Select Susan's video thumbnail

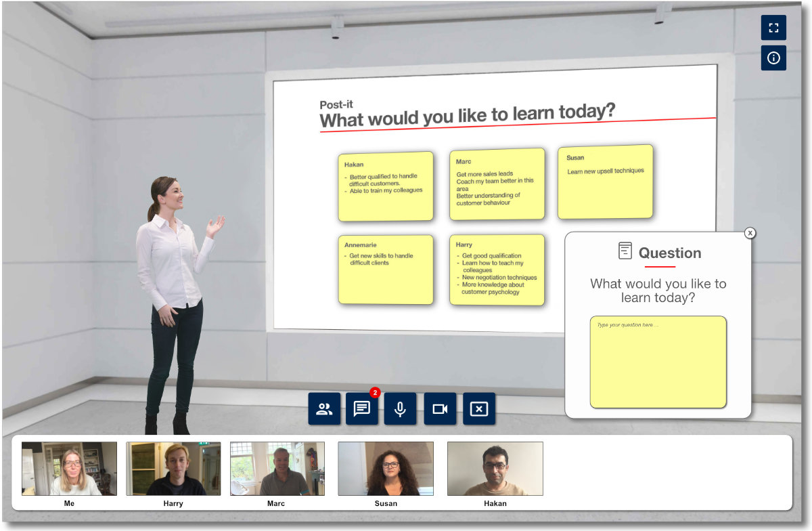coord(386,469)
